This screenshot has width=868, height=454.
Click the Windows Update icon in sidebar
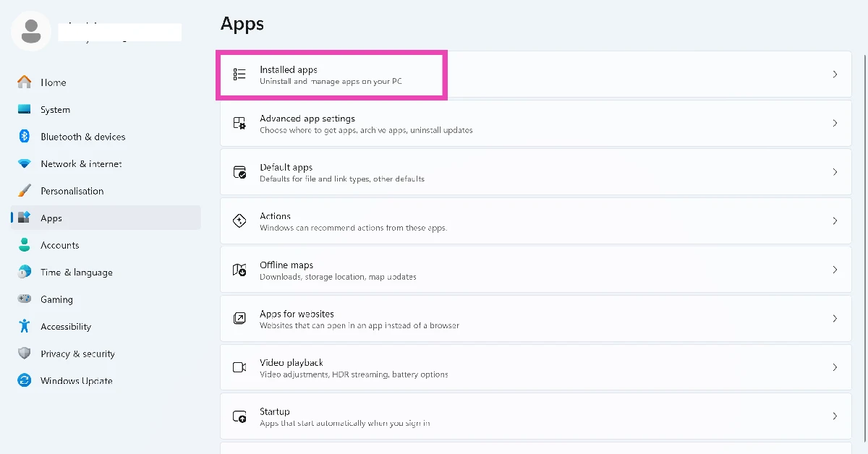coord(25,380)
